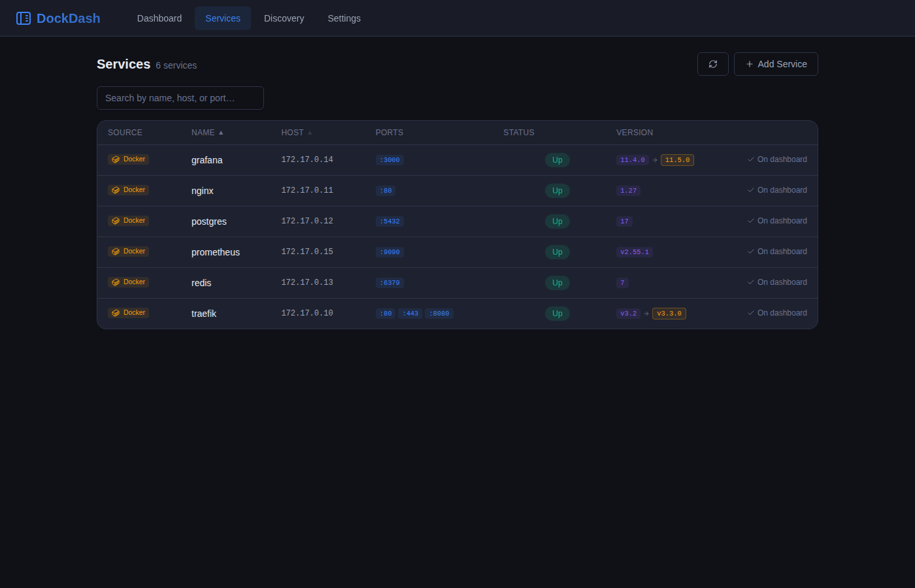
Task: Click the Up status pill for redis
Action: 557,283
